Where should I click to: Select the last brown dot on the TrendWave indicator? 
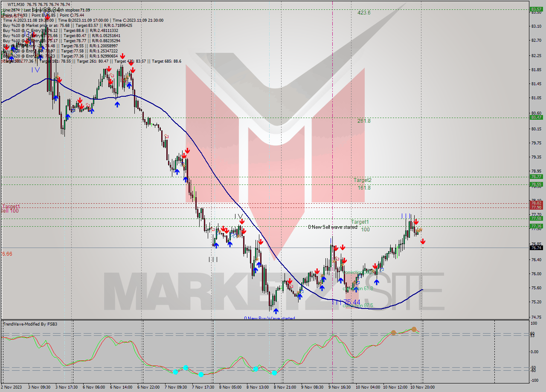tap(414, 329)
